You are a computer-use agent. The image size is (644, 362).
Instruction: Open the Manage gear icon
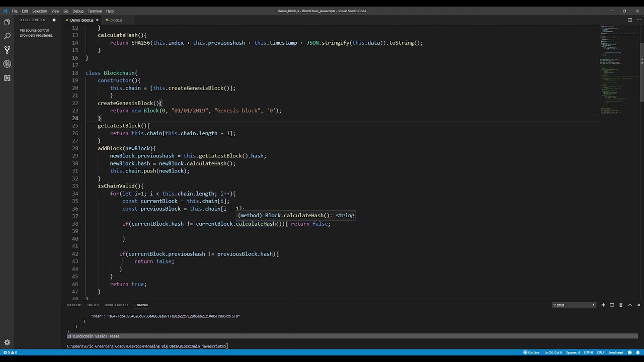[7, 342]
